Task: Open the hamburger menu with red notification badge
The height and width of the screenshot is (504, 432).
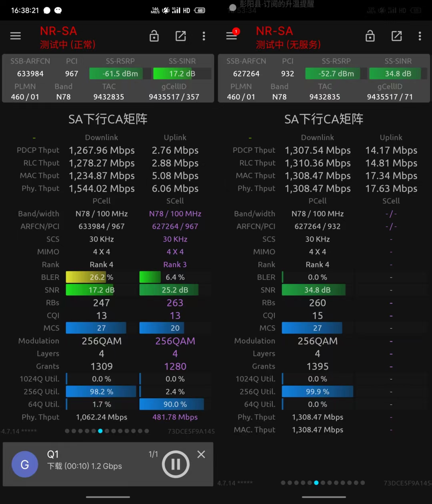Action: 232,36
